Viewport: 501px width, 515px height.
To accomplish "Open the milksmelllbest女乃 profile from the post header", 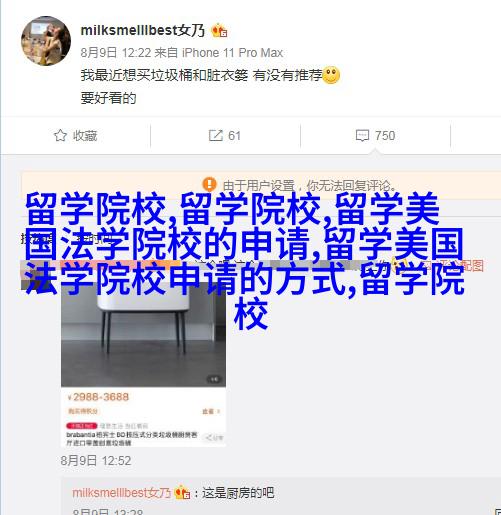I will (142, 30).
